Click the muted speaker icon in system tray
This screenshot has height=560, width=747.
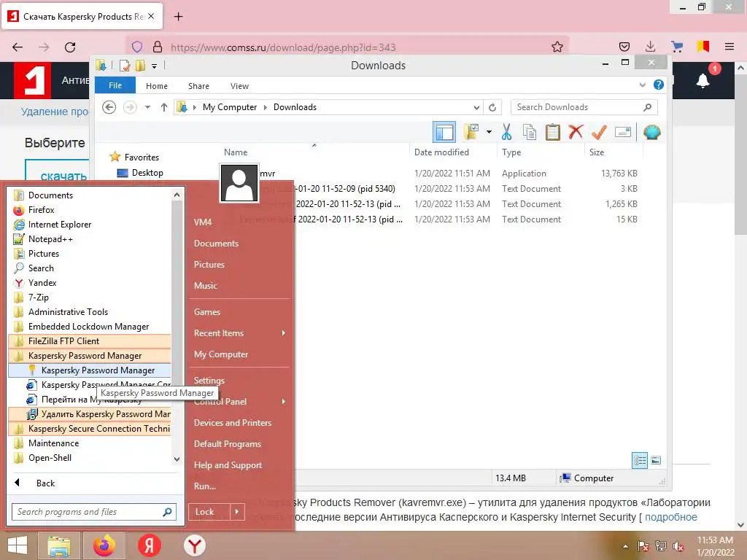coord(678,546)
